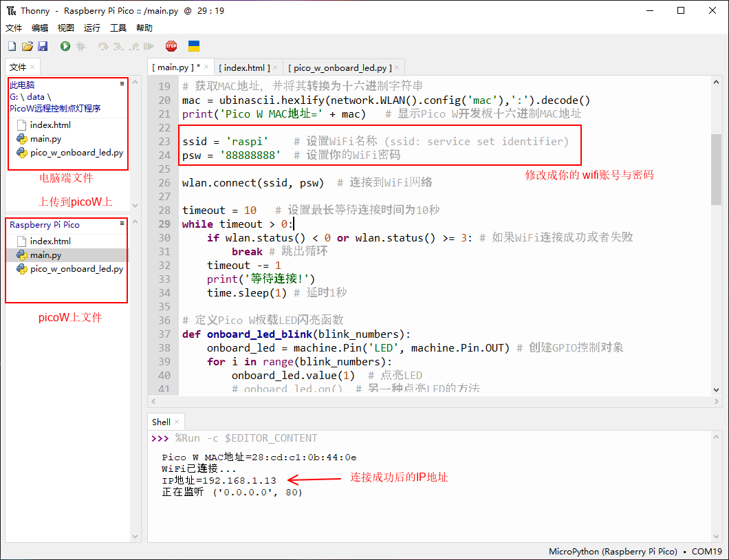Run current script with green play button
Viewport: 729px width, 560px height.
tap(65, 46)
